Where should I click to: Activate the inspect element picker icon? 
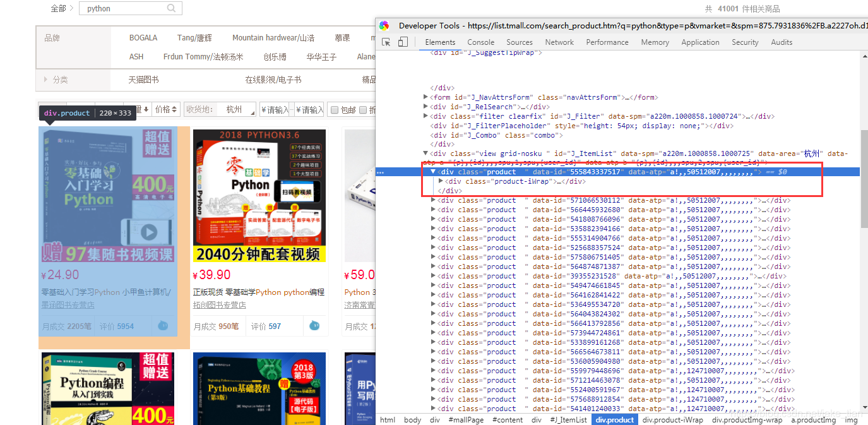coord(386,42)
